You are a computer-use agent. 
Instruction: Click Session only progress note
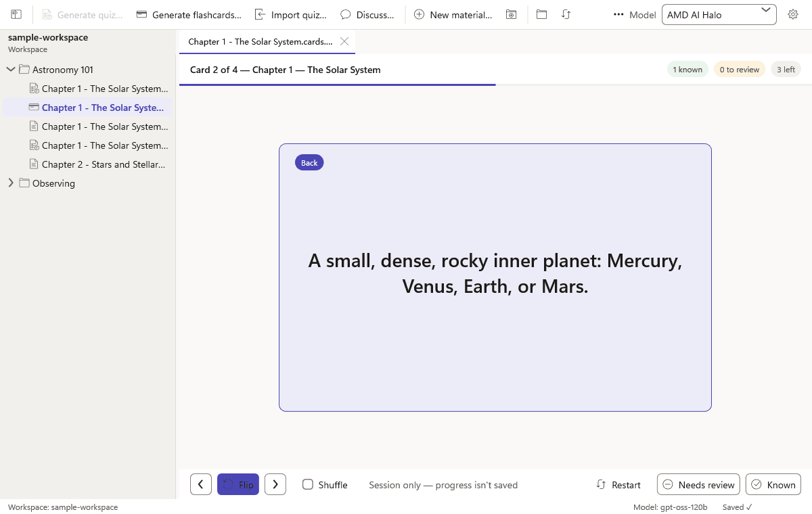coord(443,485)
